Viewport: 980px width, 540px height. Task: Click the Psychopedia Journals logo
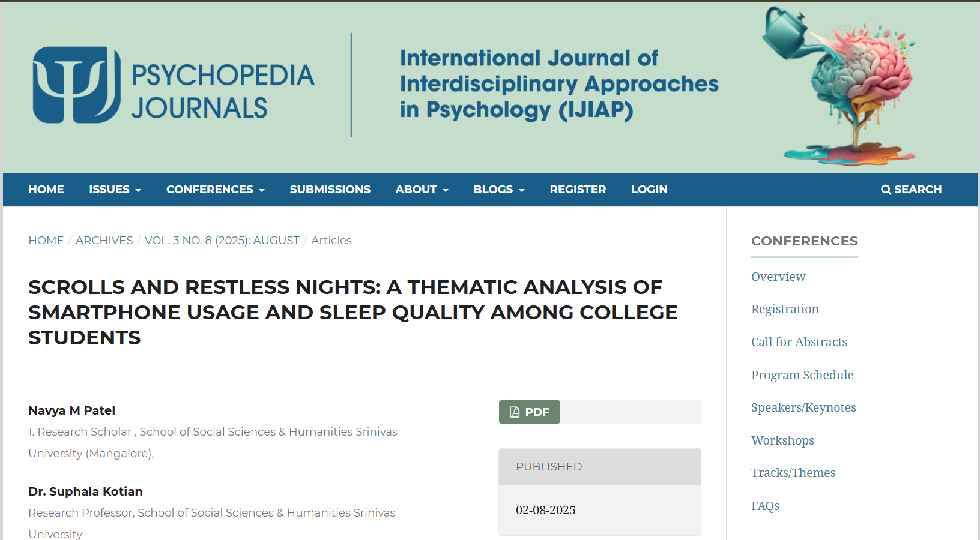173,85
